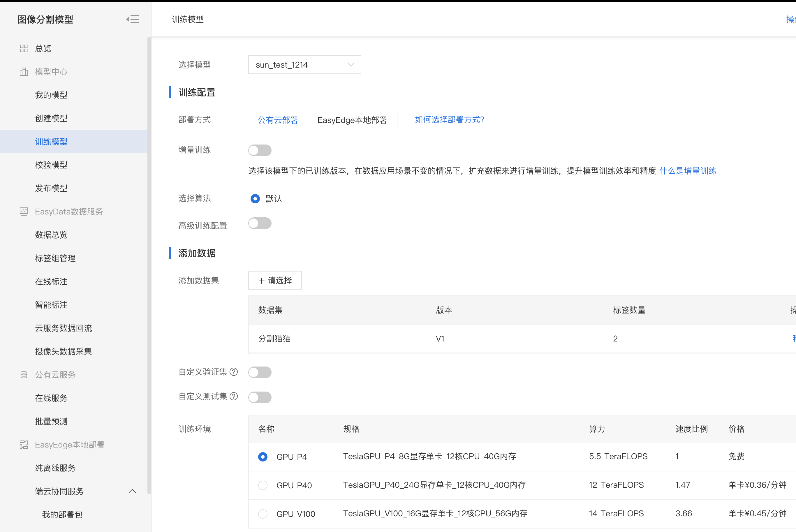The height and width of the screenshot is (532, 796).
Task: Open the sun_test_1214 model dropdown
Action: [x=304, y=65]
